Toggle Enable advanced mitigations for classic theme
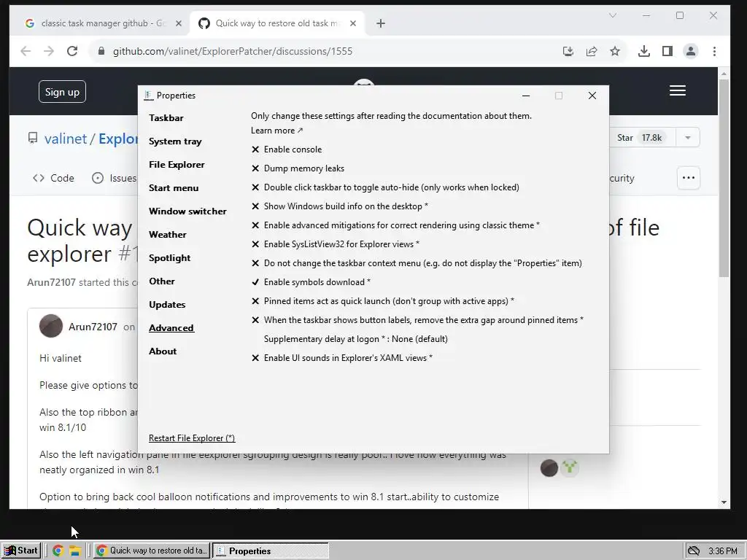 395,225
